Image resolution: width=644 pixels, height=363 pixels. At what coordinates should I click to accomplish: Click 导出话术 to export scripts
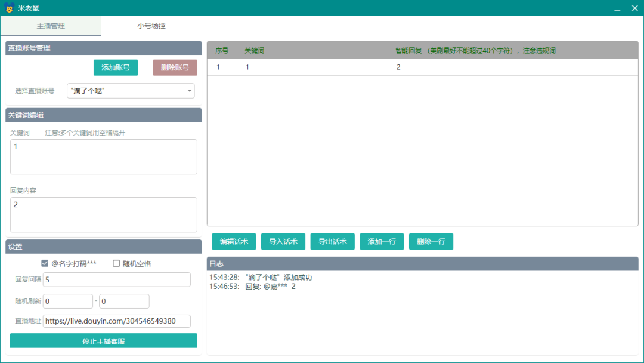tap(333, 242)
